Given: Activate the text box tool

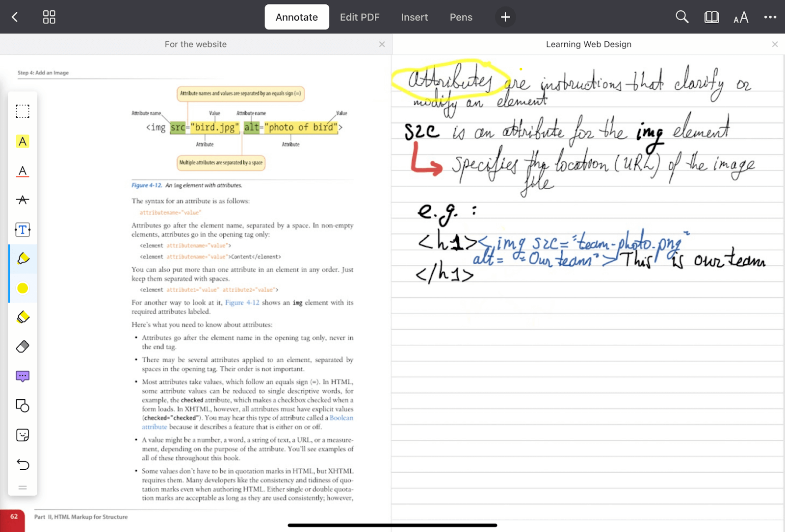Looking at the screenshot, I should pos(23,229).
